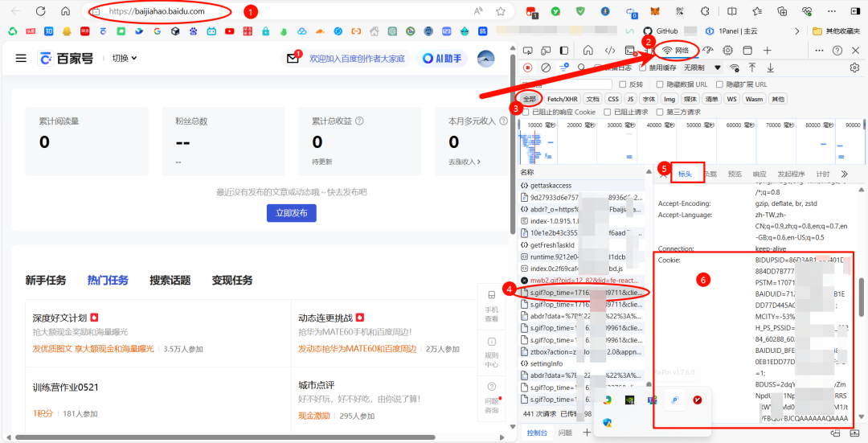
Task: Select the gettaskaccess request
Action: tap(583, 186)
